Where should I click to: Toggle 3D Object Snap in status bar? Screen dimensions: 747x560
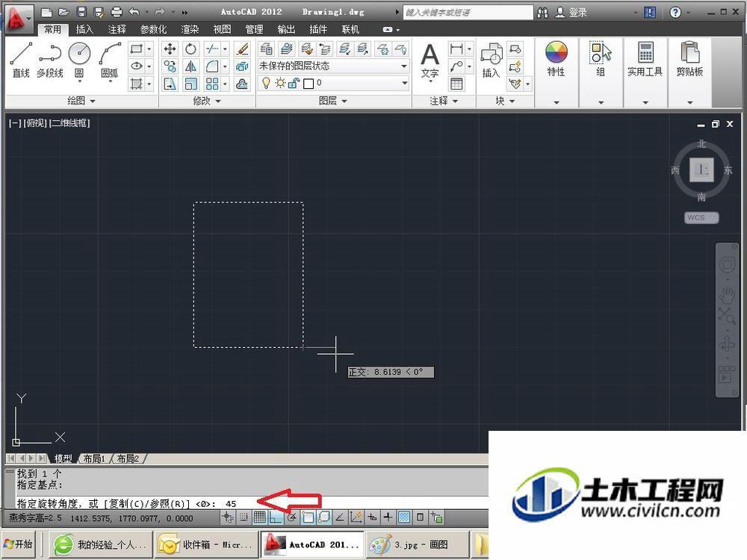(x=324, y=517)
